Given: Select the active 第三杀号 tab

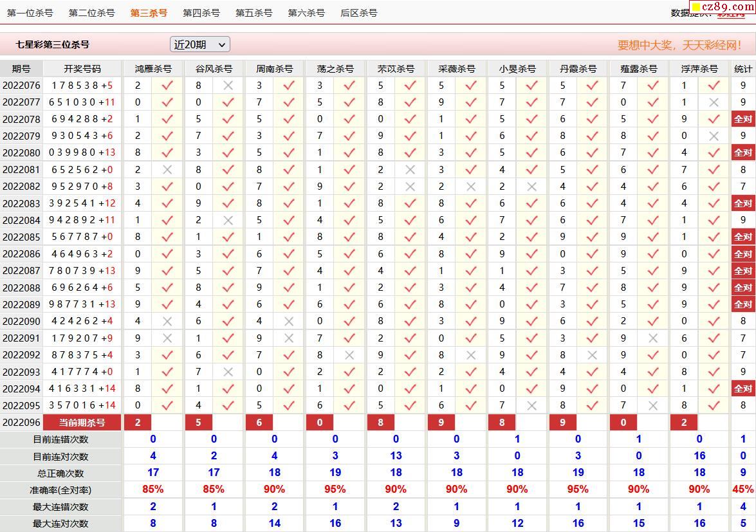Looking at the screenshot, I should click(x=149, y=13).
